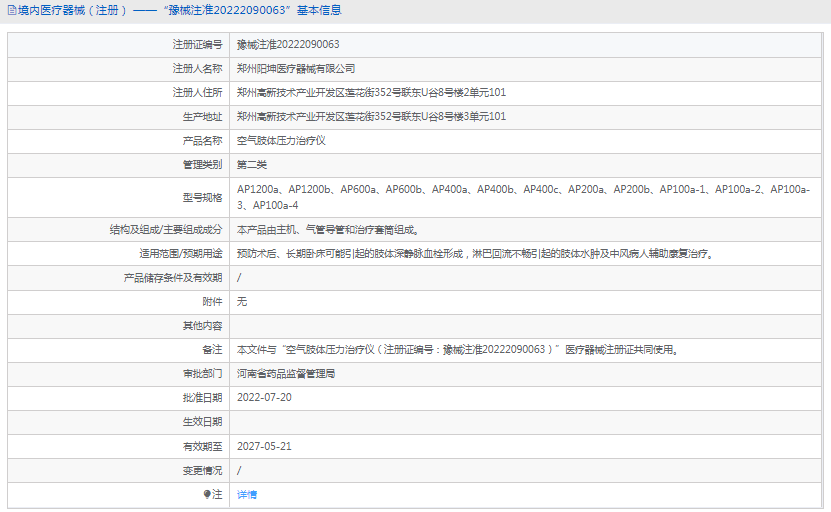831x512 pixels.
Task: Click the slash value in the 变更情况 row
Action: tap(239, 471)
